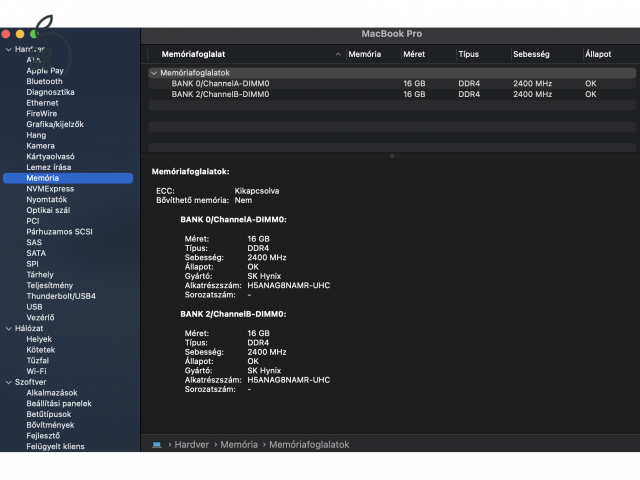Open Kamera in sidebar
This screenshot has height=480, width=640.
(40, 146)
